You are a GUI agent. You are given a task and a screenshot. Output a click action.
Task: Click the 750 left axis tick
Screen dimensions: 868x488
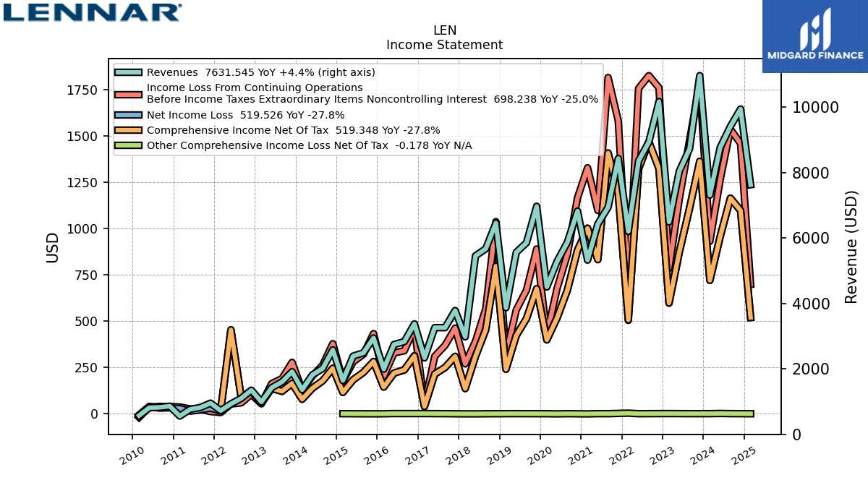click(88, 275)
